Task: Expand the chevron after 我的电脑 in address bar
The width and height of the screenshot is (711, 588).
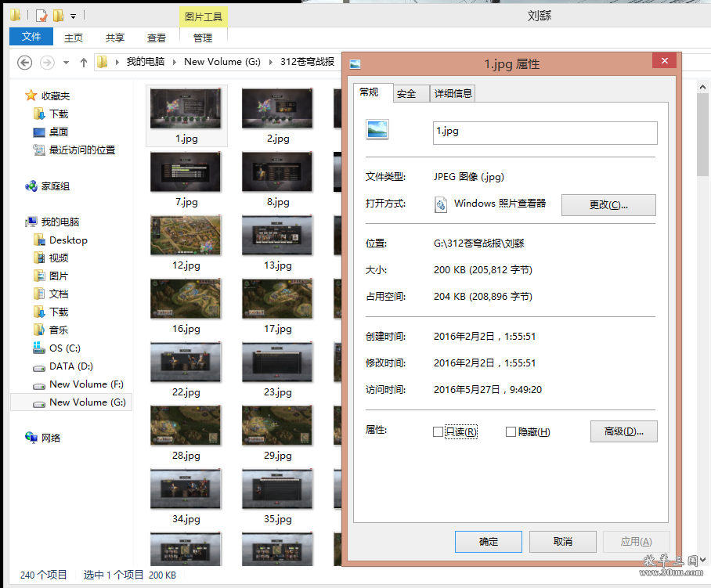Action: pos(175,62)
